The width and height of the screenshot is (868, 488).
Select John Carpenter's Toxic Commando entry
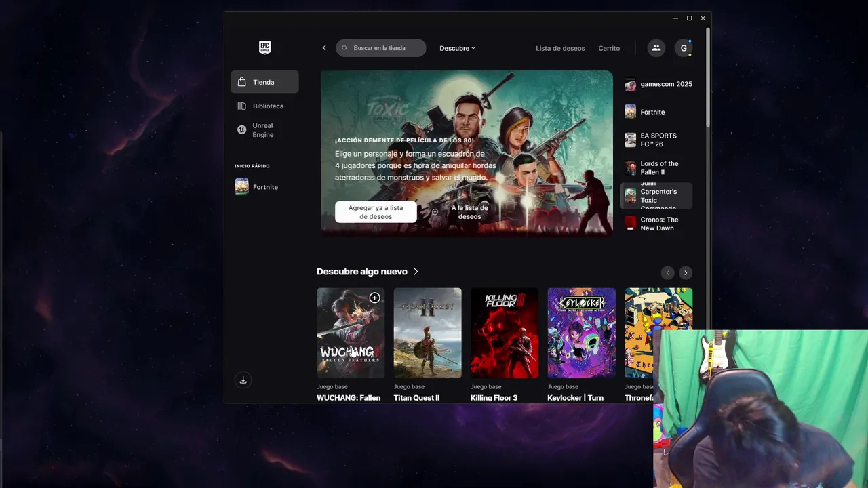coord(656,196)
